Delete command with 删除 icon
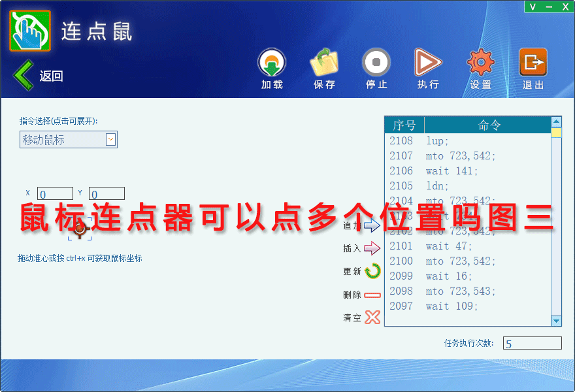 (372, 295)
